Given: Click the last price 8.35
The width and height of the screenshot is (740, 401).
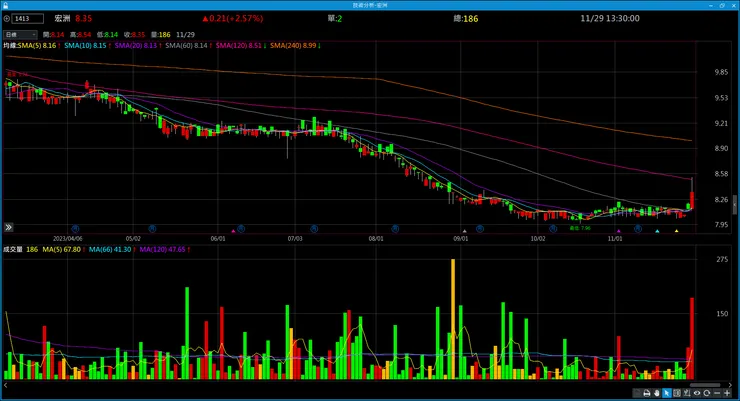Looking at the screenshot, I should click(84, 18).
